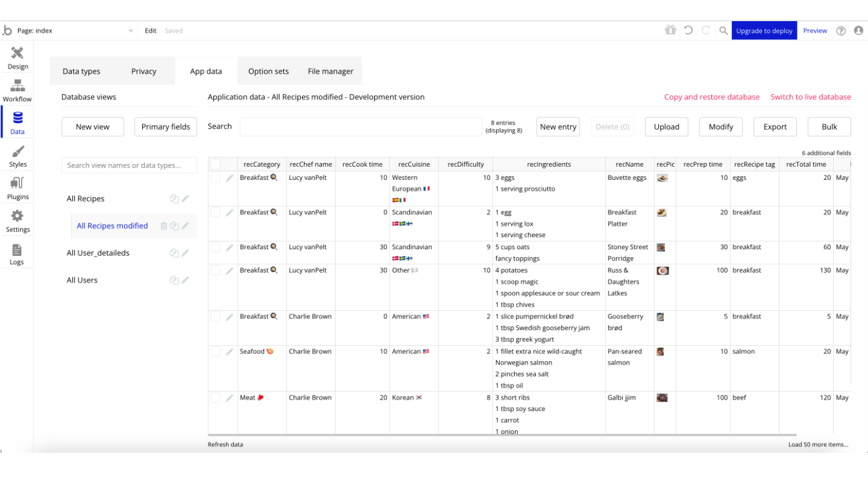Switch to the App data tab
This screenshot has height=477, width=868.
(x=206, y=71)
